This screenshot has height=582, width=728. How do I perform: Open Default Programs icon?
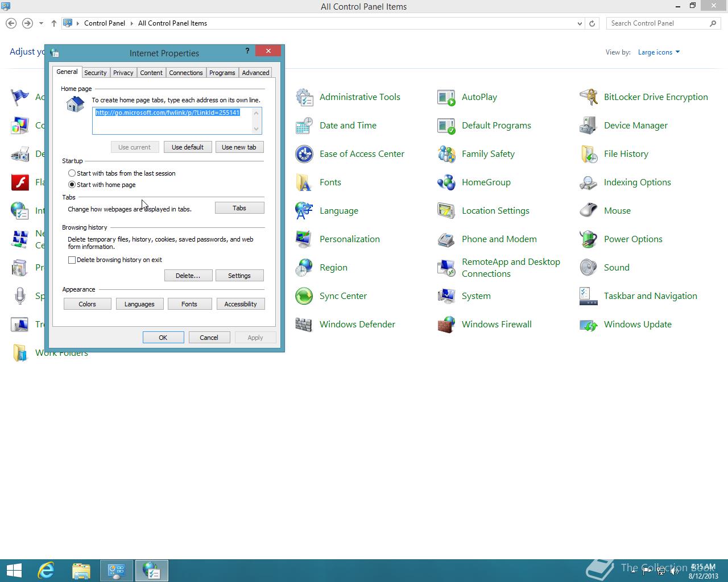pos(446,126)
